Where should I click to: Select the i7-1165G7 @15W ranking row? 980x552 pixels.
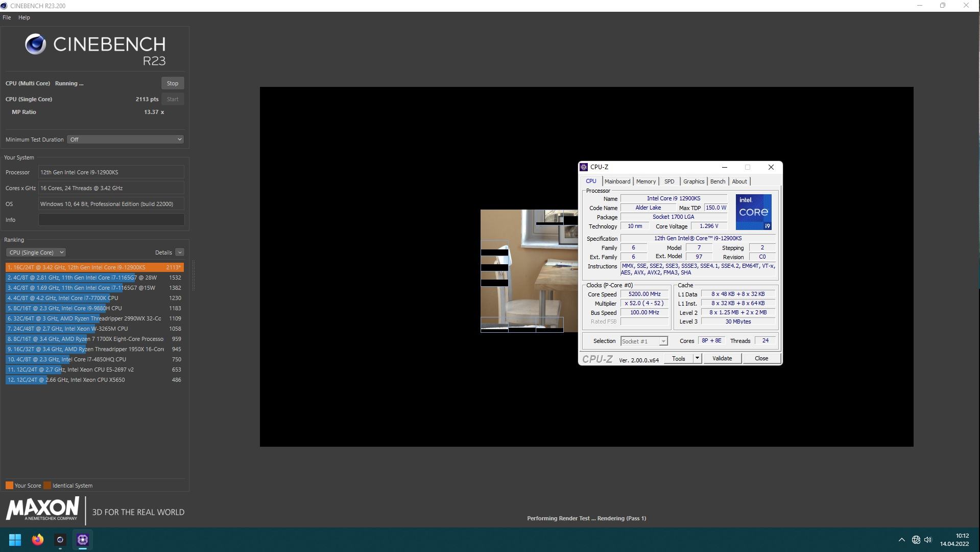94,288
